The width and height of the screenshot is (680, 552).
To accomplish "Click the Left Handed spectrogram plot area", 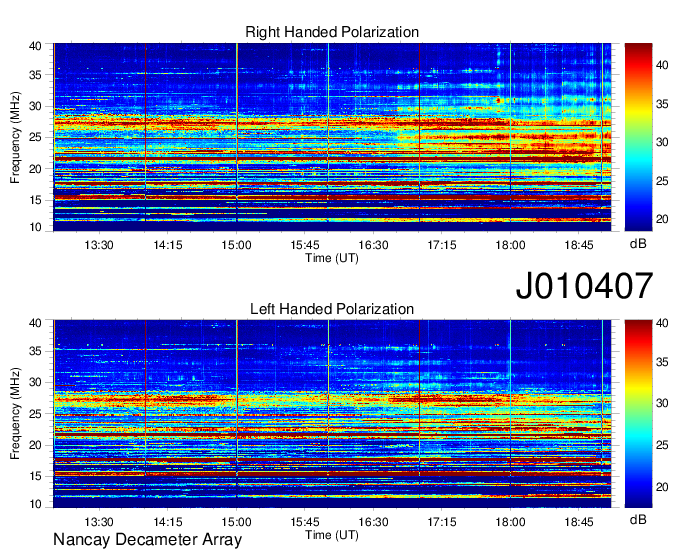I will 332,414.
